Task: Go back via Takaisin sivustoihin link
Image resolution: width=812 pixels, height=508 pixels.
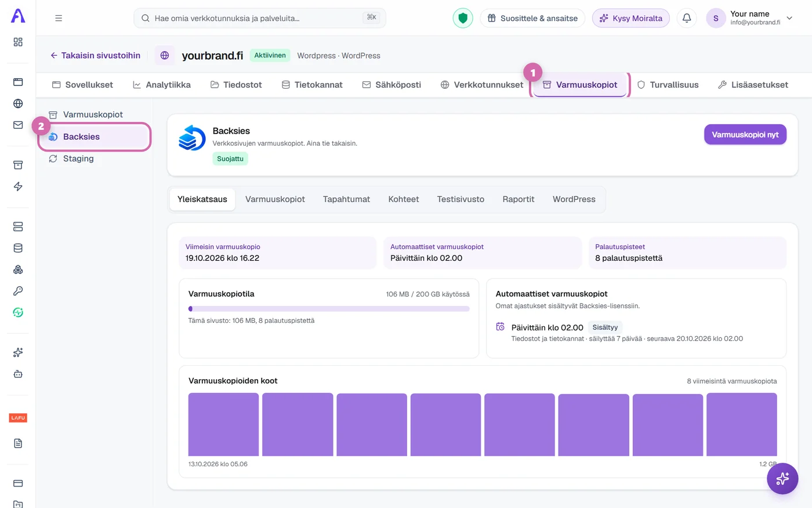Action: tap(95, 56)
